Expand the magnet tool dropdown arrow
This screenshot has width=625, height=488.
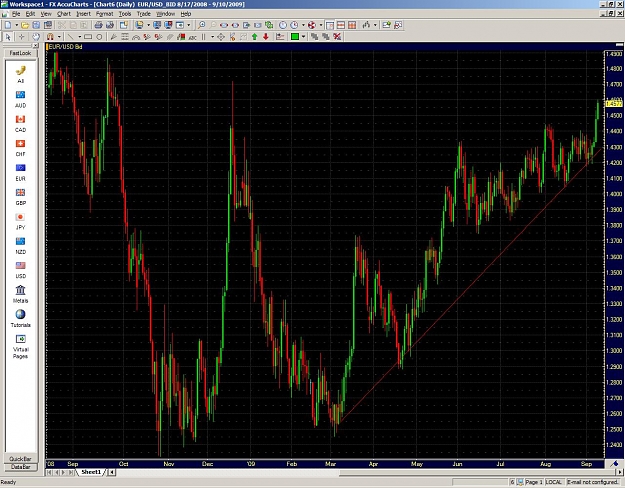coord(59,37)
